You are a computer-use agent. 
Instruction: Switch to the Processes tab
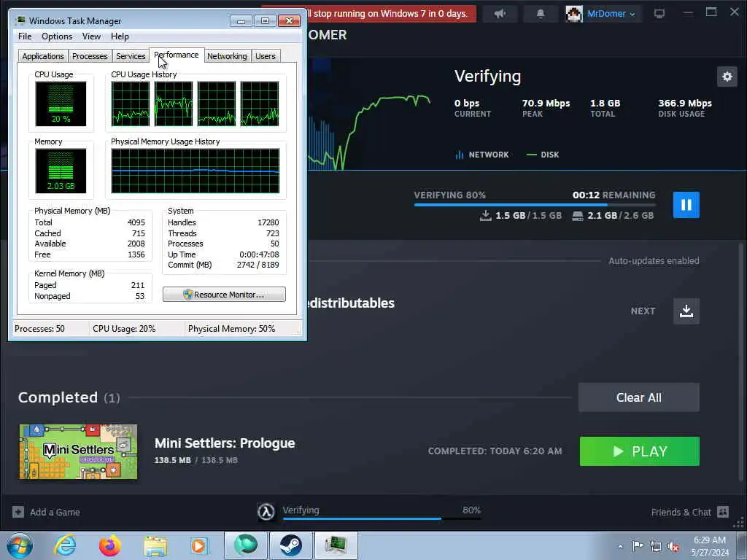click(90, 56)
